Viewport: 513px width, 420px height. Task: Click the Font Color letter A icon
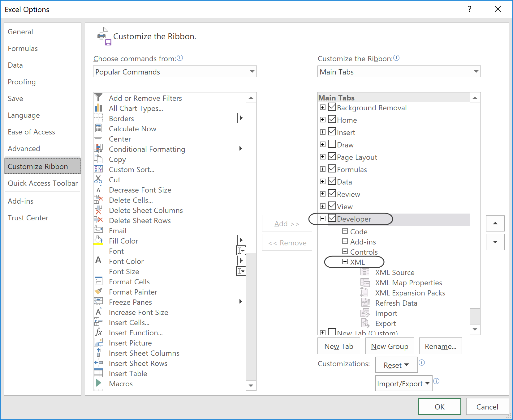(98, 261)
